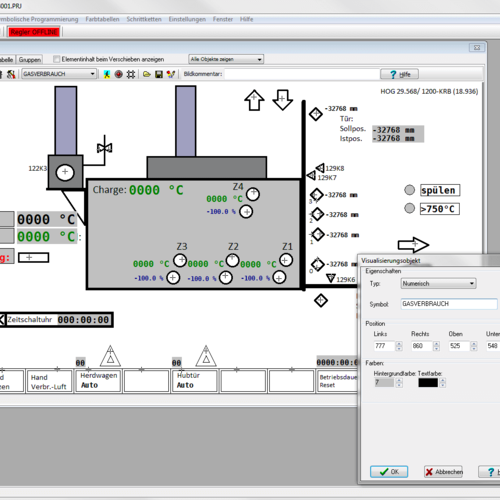500x500 pixels.
Task: Click OK in Visualisierungsobjekt dialog
Action: click(x=389, y=472)
